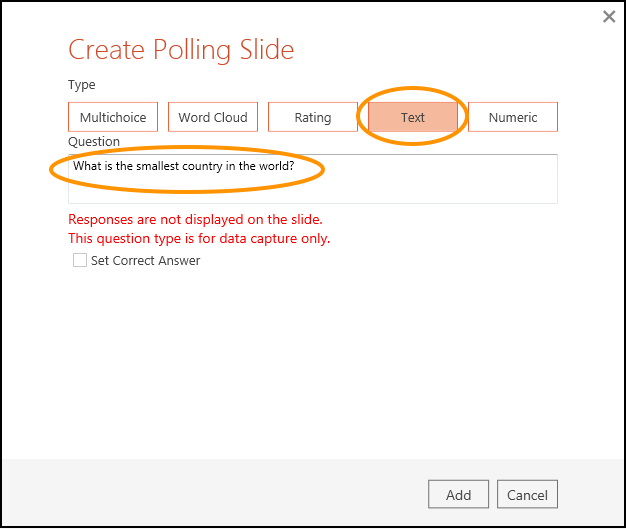This screenshot has width=626, height=529.
Task: Click the Create Polling Slide heading
Action: [181, 50]
